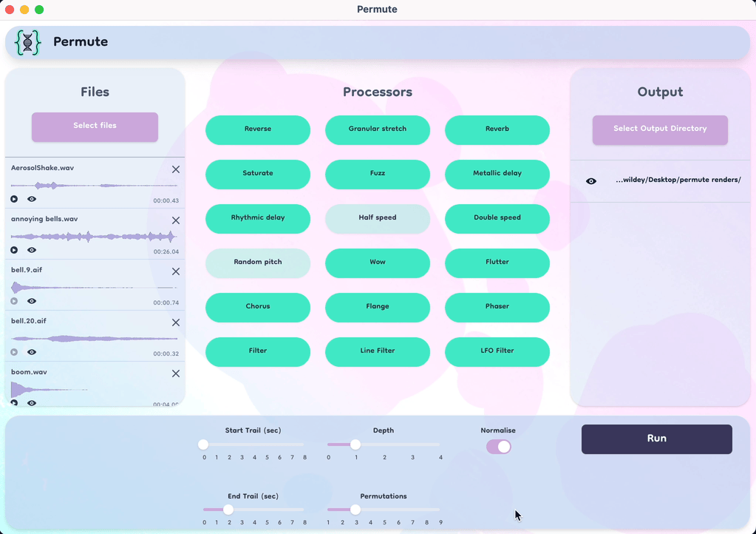Screen dimensions: 756x534
Task: Toggle the Granular stretch processor
Action: 378,129
